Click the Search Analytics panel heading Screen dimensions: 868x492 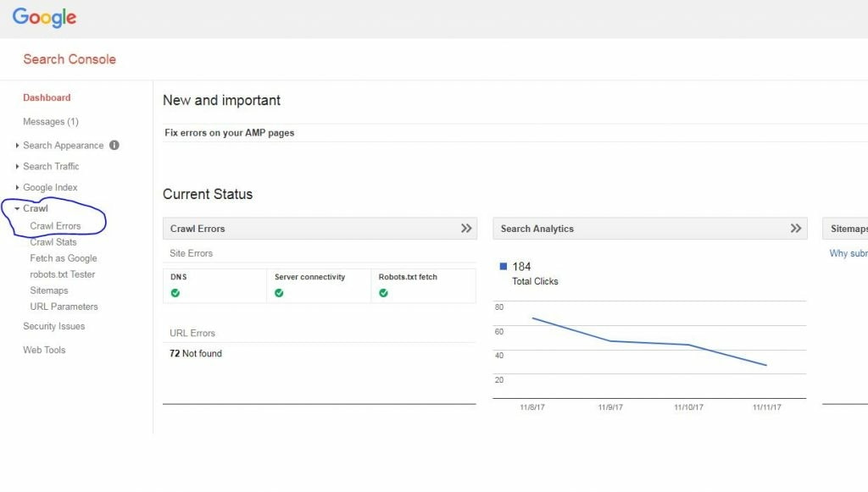537,229
